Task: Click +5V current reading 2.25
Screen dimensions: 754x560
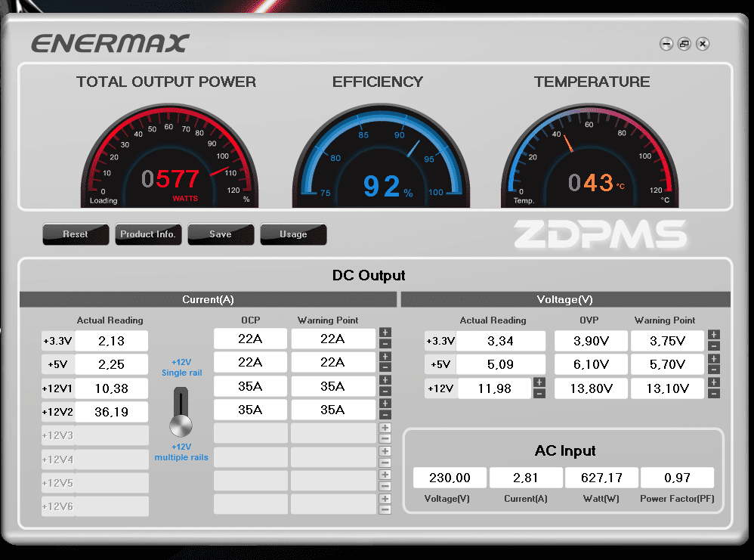Action: tap(112, 365)
